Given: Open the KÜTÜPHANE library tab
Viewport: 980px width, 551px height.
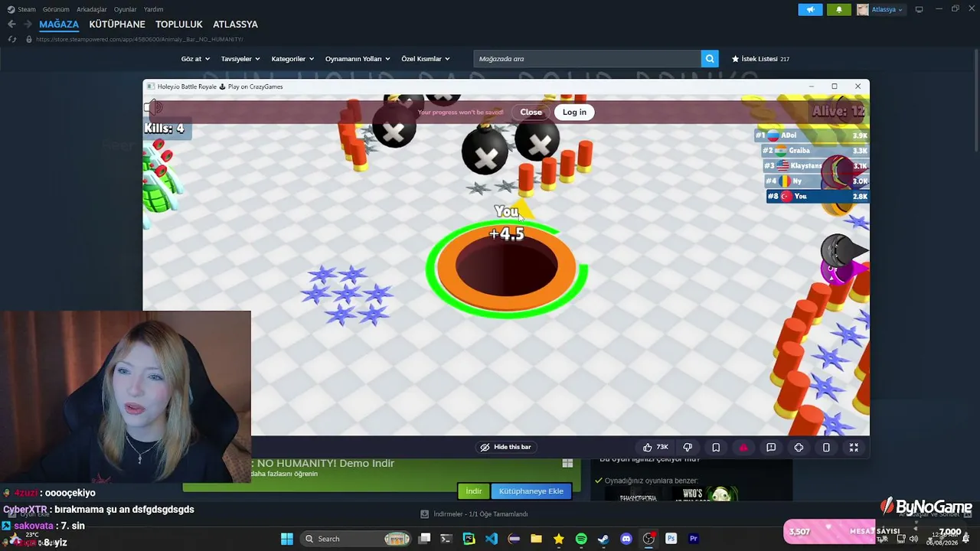Looking at the screenshot, I should click(117, 24).
